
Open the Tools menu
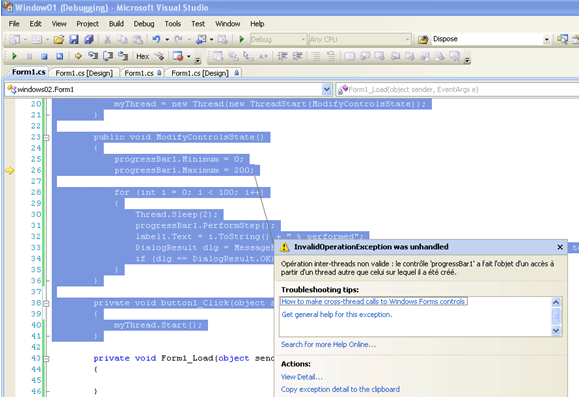(x=173, y=24)
